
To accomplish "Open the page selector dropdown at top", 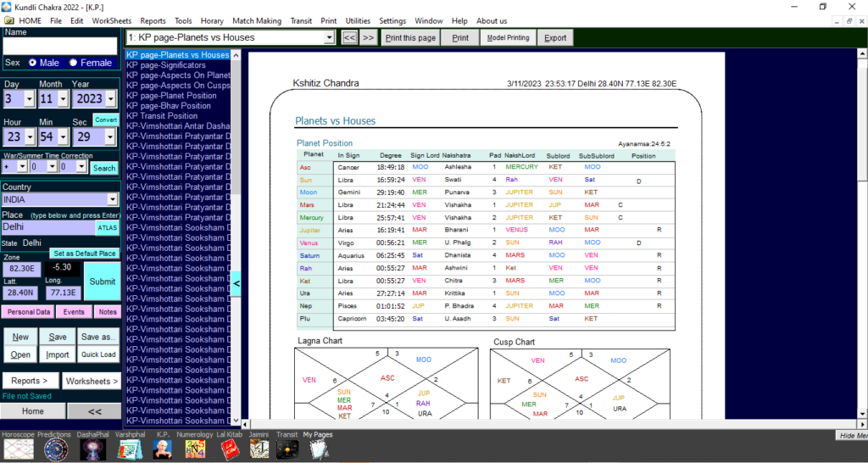I will pyautogui.click(x=330, y=37).
